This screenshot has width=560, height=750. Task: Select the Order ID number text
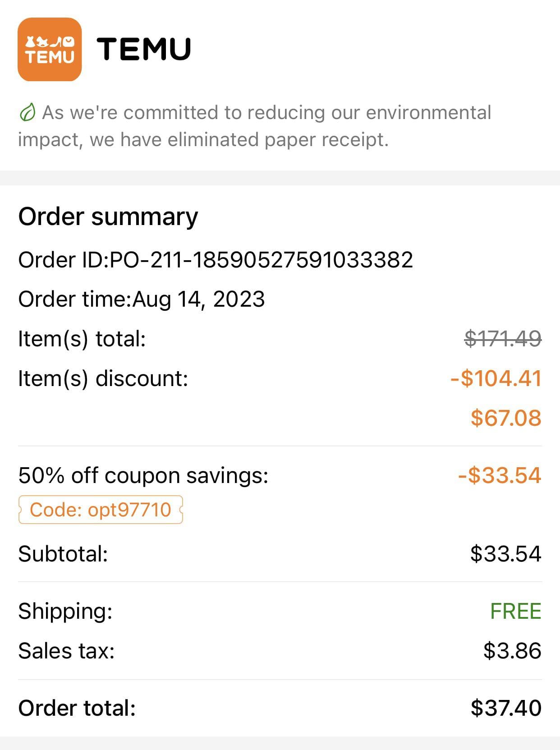click(x=261, y=260)
